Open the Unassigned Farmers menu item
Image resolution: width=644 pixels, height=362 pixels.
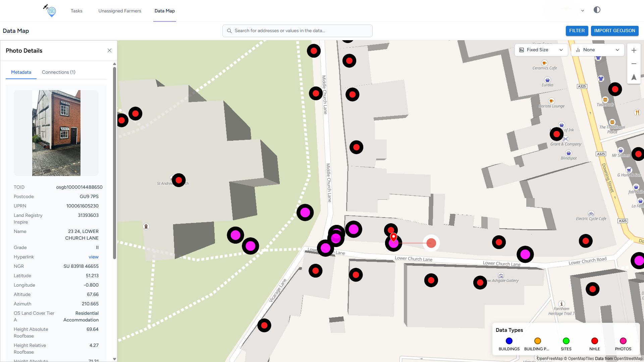click(x=120, y=11)
